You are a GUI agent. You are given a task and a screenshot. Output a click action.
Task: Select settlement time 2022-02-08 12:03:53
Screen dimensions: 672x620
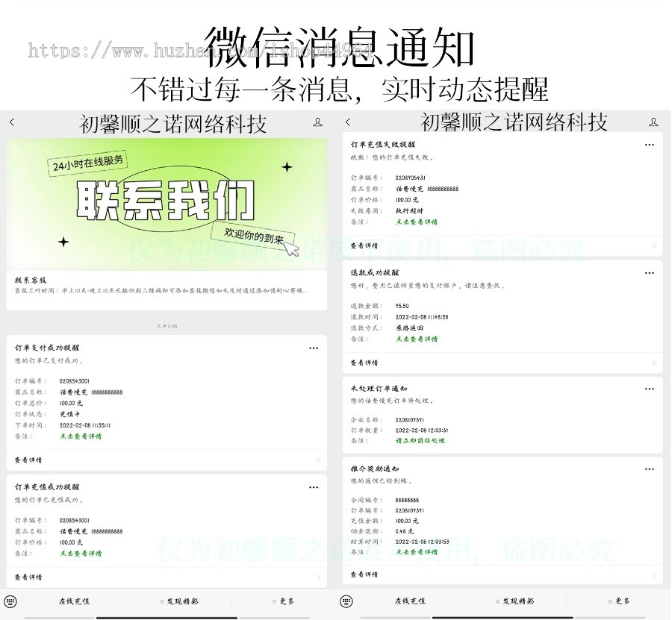(422, 542)
